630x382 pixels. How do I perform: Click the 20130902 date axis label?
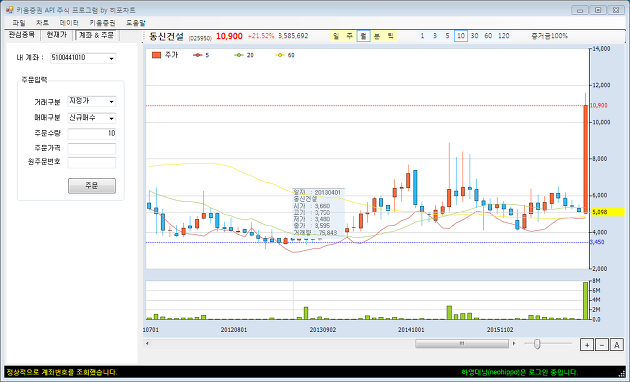(323, 330)
